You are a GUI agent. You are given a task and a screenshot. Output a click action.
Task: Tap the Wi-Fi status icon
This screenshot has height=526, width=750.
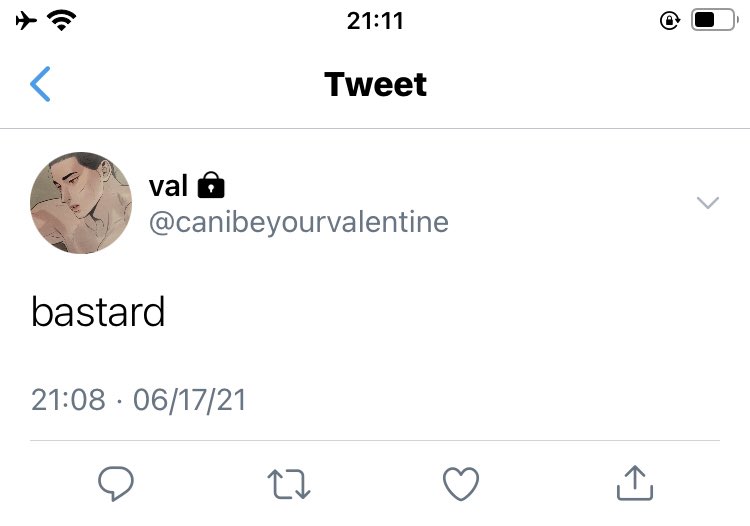[x=62, y=21]
